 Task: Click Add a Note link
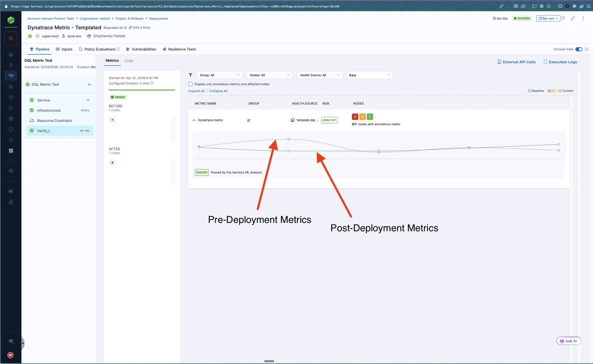click(140, 27)
